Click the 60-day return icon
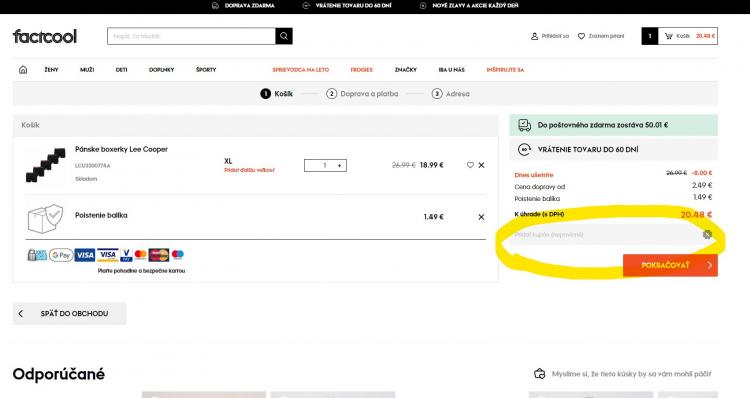 coord(525,150)
